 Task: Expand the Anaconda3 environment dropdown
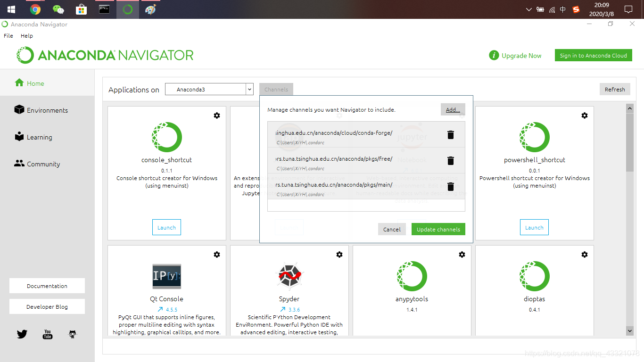coord(249,89)
